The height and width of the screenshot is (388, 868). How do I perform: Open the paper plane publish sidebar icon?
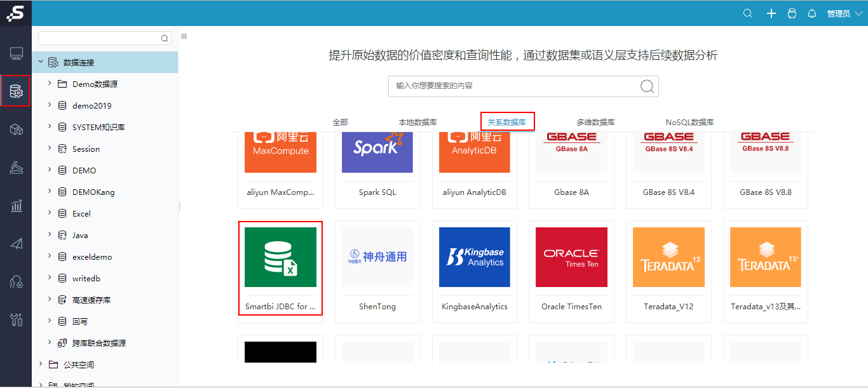coord(17,244)
